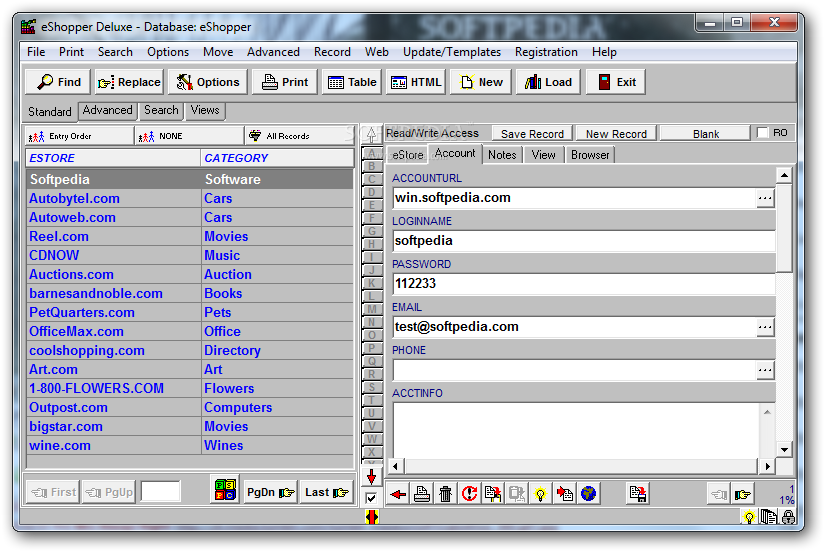Open the Update/Templates menu
Image resolution: width=825 pixels, height=552 pixels.
451,52
